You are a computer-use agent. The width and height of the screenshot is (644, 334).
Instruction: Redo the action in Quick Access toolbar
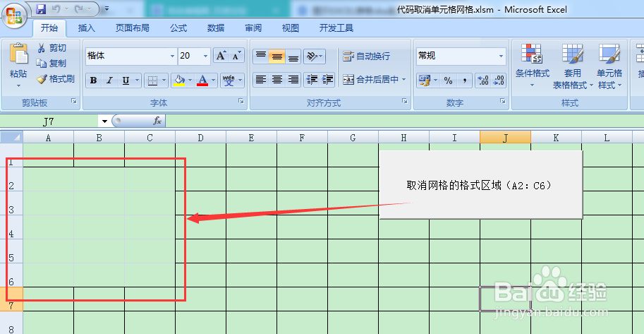click(x=79, y=8)
